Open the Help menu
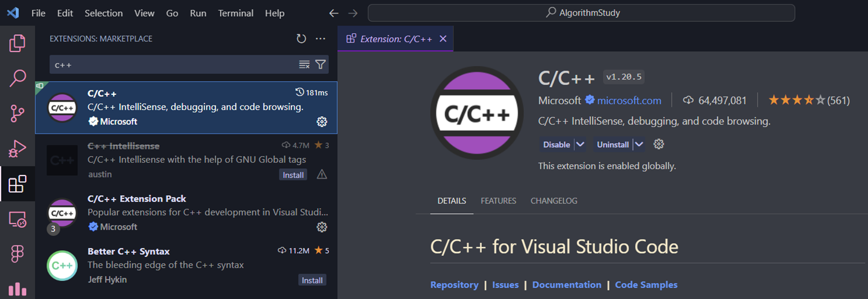Viewport: 868px width, 299px height. click(275, 13)
